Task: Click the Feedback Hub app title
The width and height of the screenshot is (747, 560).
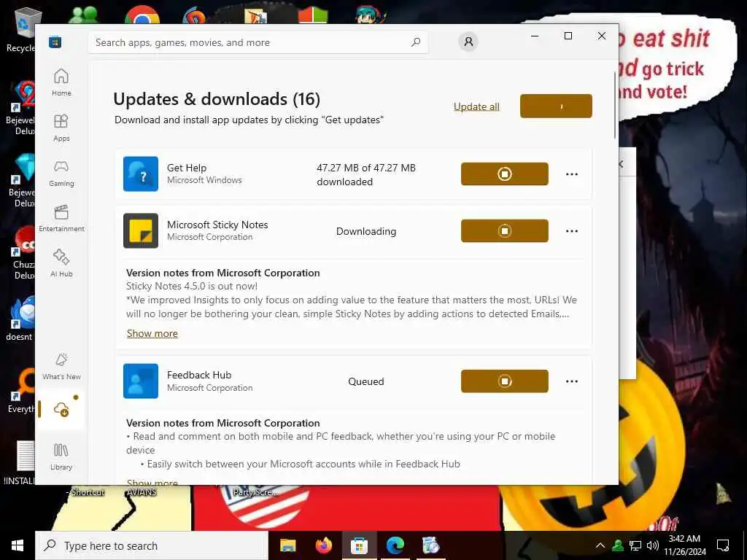Action: 199,375
